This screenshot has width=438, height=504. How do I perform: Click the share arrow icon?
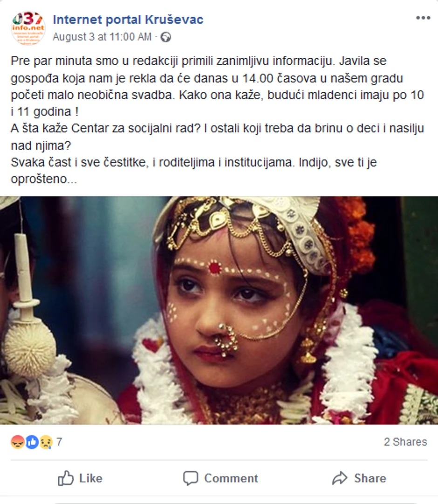(340, 478)
